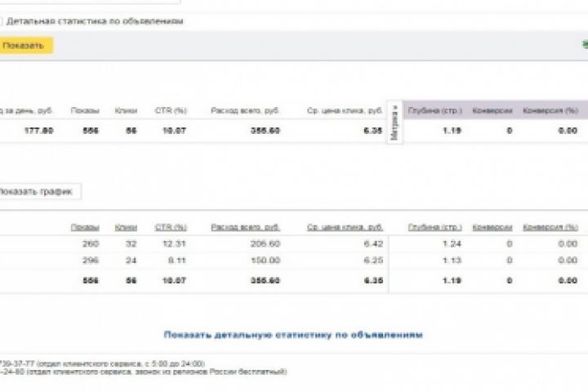
Task: Select the Клики value 24
Action: pos(131,261)
